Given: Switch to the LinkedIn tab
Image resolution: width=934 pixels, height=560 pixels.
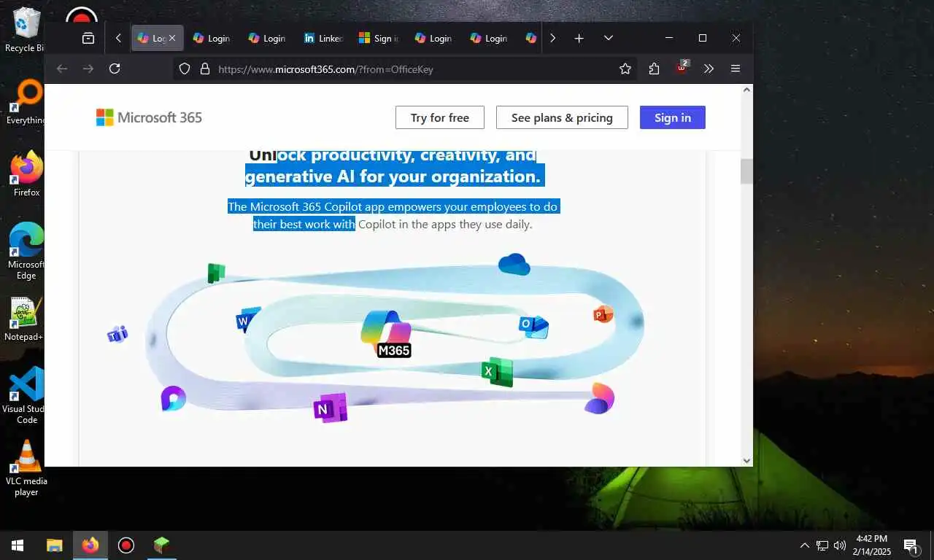Looking at the screenshot, I should tap(324, 38).
